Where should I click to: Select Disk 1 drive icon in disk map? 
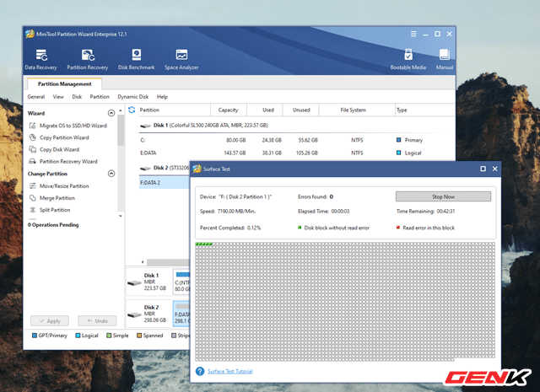(x=134, y=283)
